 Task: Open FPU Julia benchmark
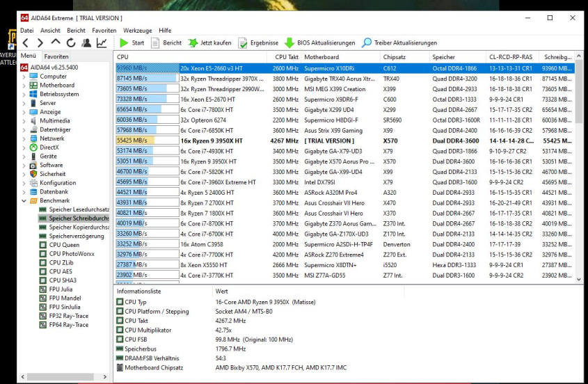[56, 289]
